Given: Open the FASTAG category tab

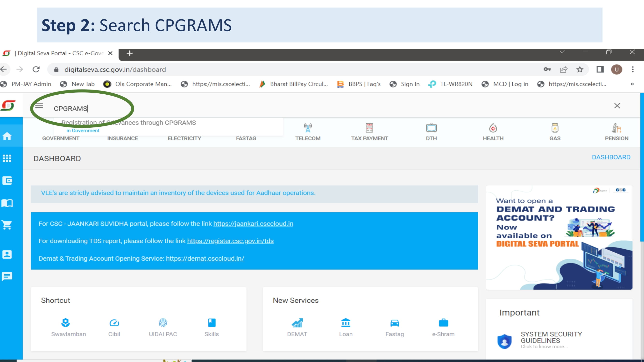Looking at the screenshot, I should pos(246,138).
